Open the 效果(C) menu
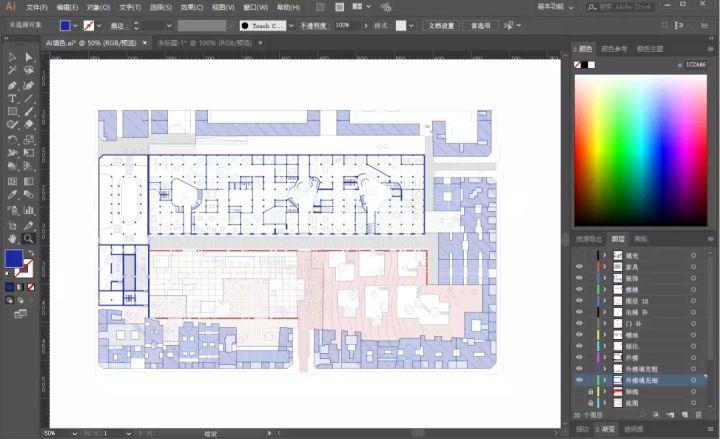The height and width of the screenshot is (439, 720). 191,7
